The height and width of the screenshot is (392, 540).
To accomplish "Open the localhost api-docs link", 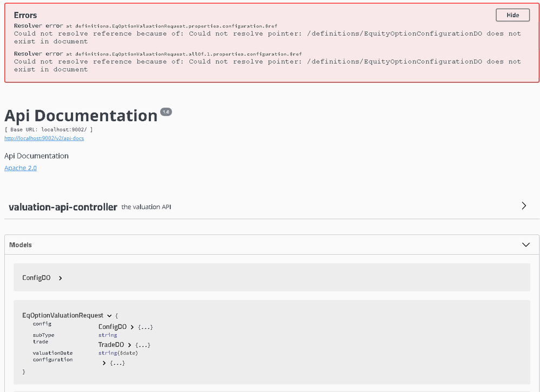I will tap(44, 138).
